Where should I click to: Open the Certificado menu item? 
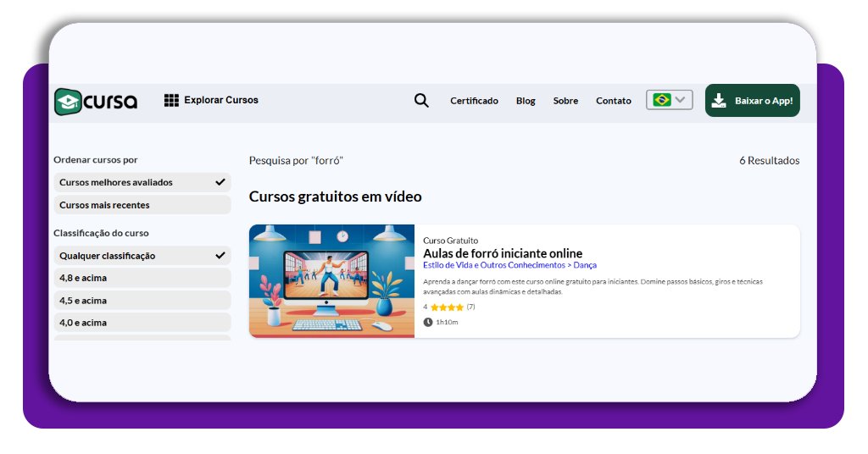(474, 101)
